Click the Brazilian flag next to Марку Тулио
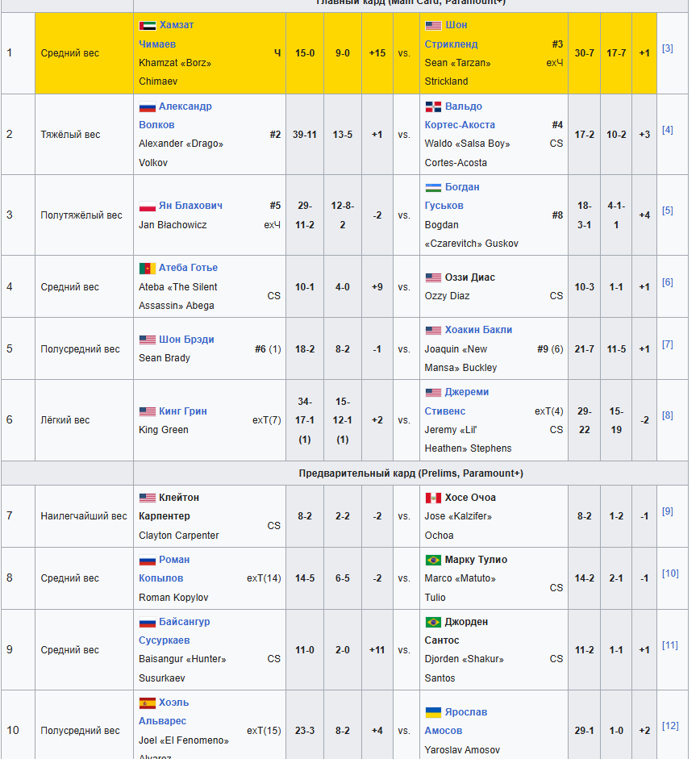Image resolution: width=700 pixels, height=759 pixels. (x=433, y=560)
